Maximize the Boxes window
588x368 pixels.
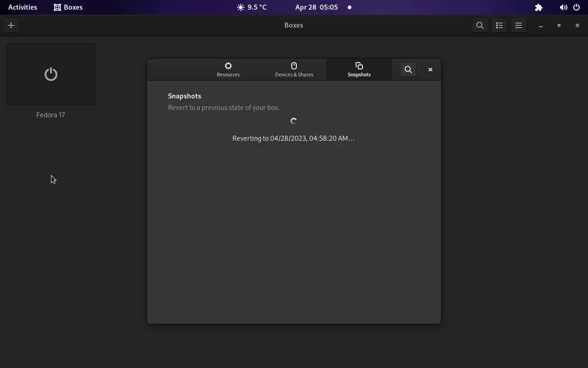[559, 25]
